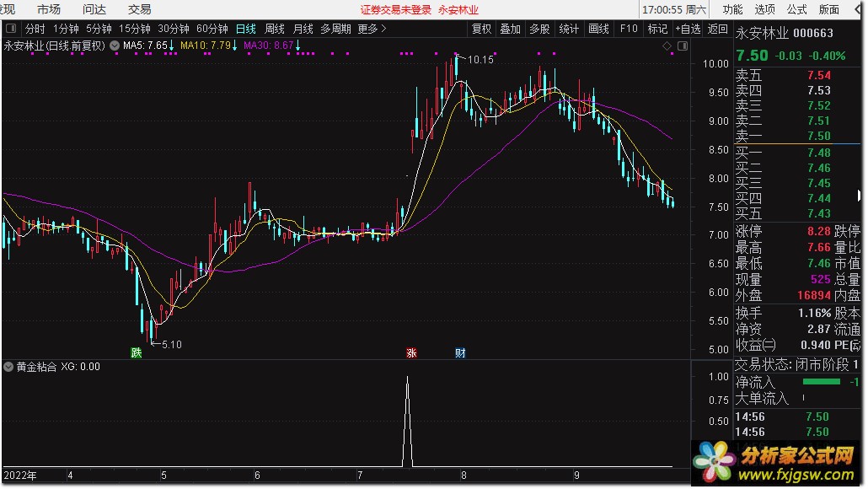This screenshot has height=489, width=868.
Task: Select the 日线 daily chart tab
Action: click(x=246, y=29)
